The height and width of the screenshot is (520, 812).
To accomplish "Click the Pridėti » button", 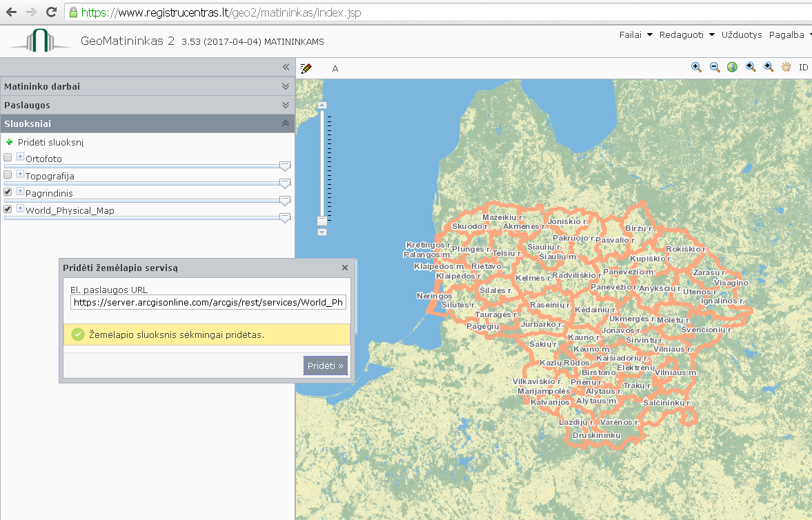I will (325, 366).
